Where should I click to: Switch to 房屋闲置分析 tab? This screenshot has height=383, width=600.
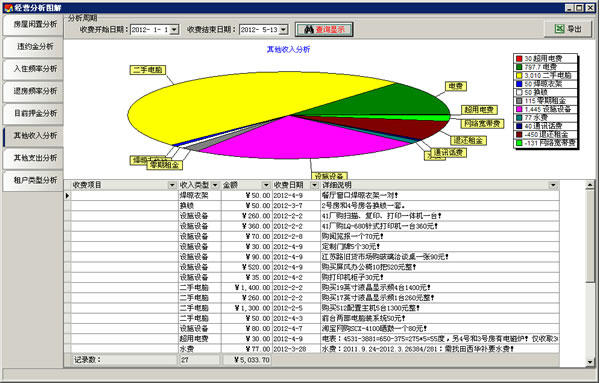click(34, 24)
